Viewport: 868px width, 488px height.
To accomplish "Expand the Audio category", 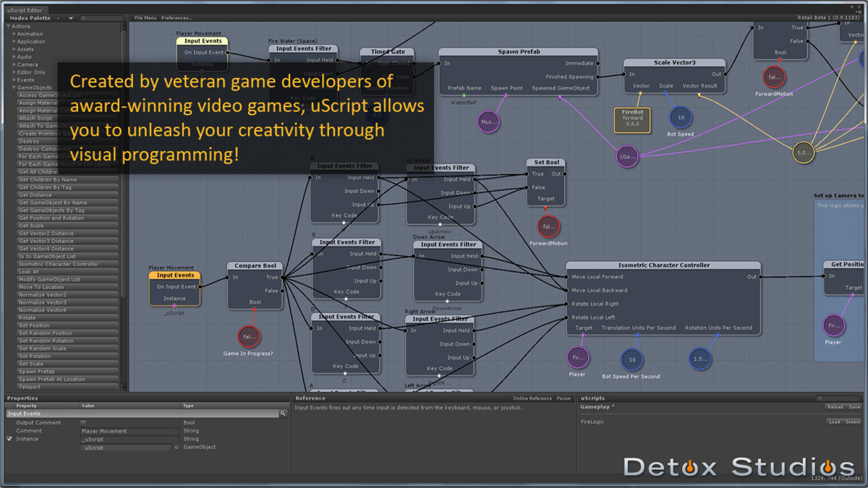I will [14, 57].
